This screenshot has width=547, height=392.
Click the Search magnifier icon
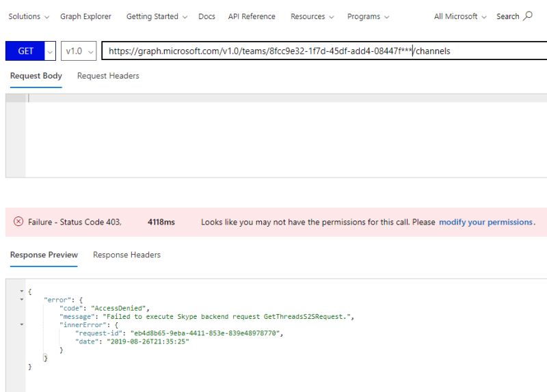[x=528, y=16]
